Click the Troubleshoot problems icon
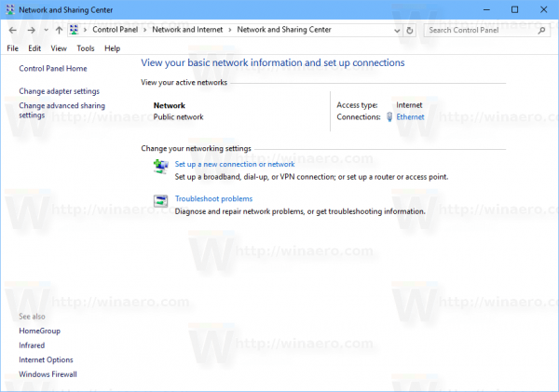The image size is (559, 392). 161,201
